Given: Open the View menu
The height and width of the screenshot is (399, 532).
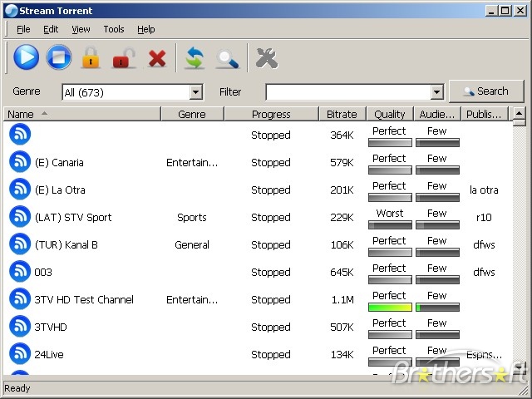Looking at the screenshot, I should [81, 29].
